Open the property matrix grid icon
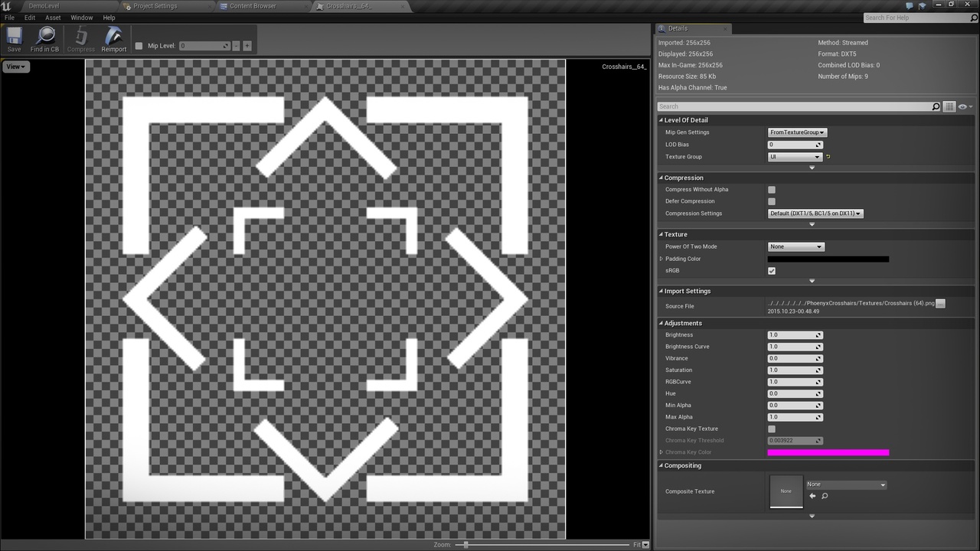980x551 pixels. coord(949,106)
